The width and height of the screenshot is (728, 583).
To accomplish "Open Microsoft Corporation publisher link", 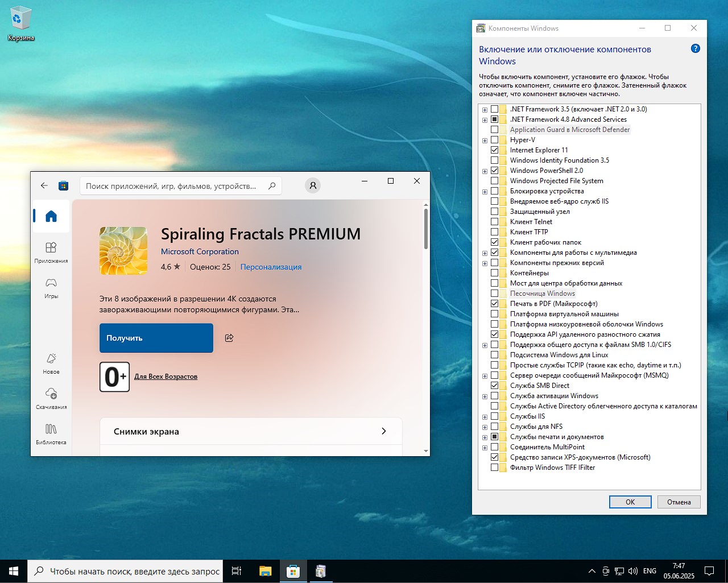I will 200,251.
